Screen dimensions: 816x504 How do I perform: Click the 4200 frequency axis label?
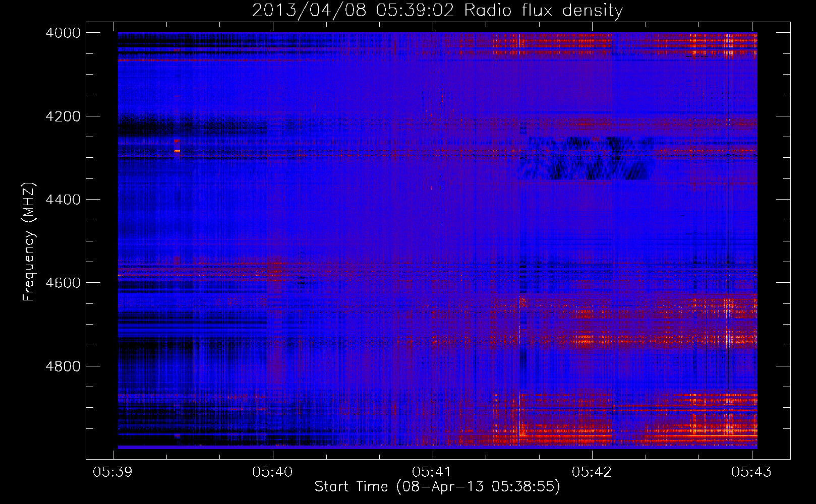tap(63, 116)
